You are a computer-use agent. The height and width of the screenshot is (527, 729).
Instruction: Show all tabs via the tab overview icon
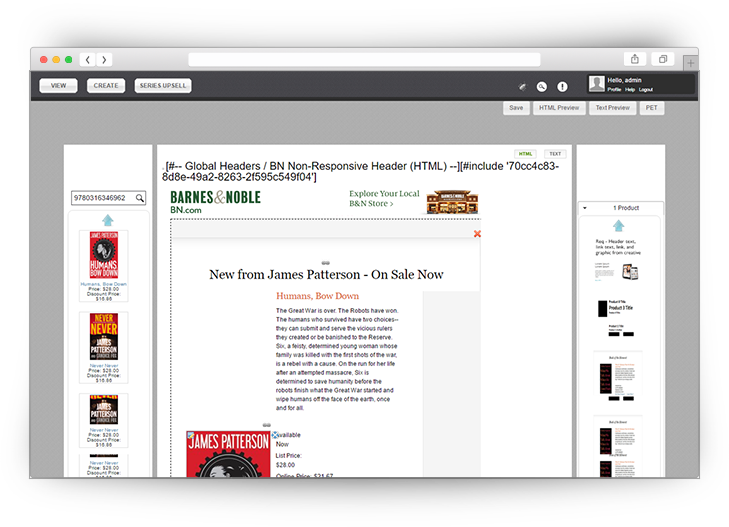click(663, 59)
